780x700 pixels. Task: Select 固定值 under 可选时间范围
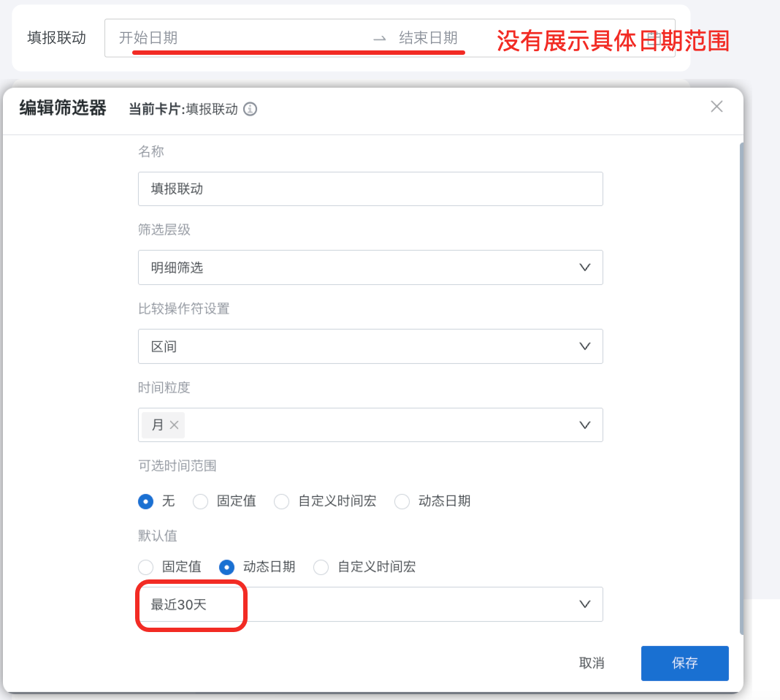point(201,501)
